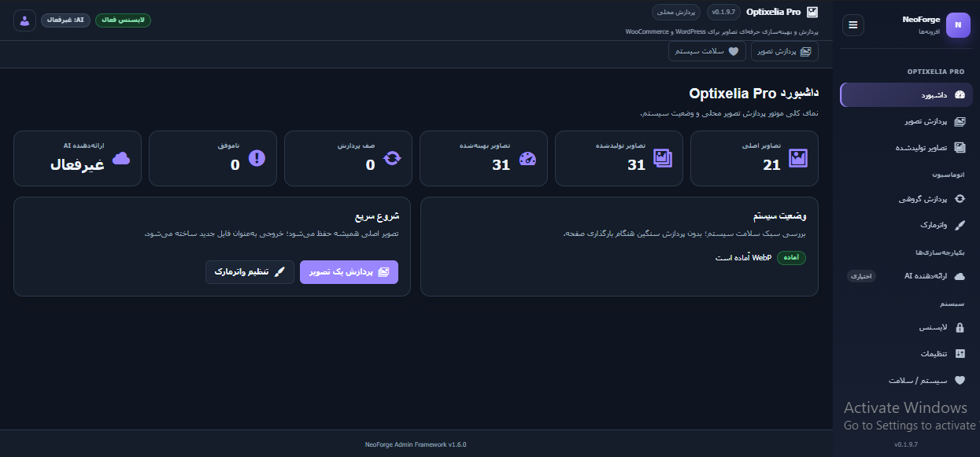Click the پردازش محلی badge in header
This screenshot has height=457, width=980.
676,12
